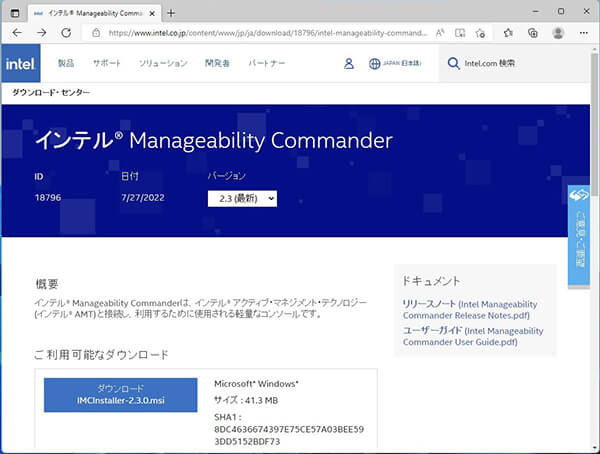Click the blue feedback side tab
The width and height of the screenshot is (600, 454).
pyautogui.click(x=579, y=235)
